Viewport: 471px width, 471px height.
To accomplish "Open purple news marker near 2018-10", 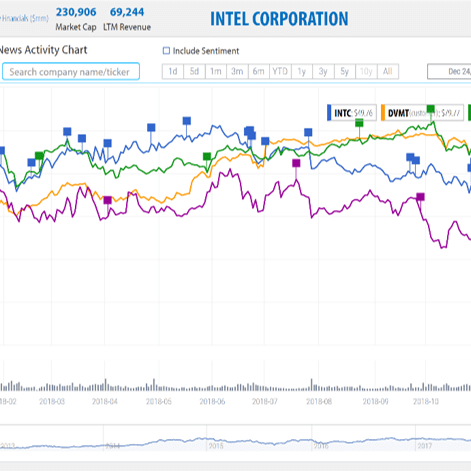I will (420, 197).
